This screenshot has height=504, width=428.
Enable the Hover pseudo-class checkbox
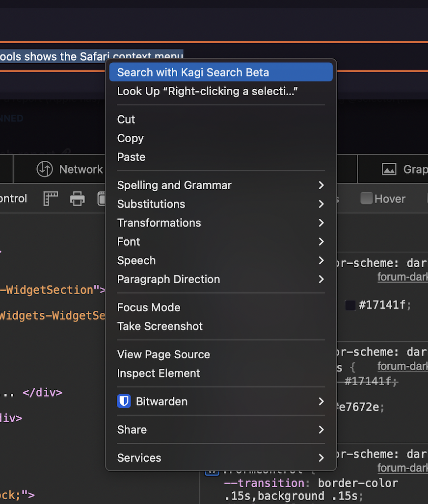[366, 199]
